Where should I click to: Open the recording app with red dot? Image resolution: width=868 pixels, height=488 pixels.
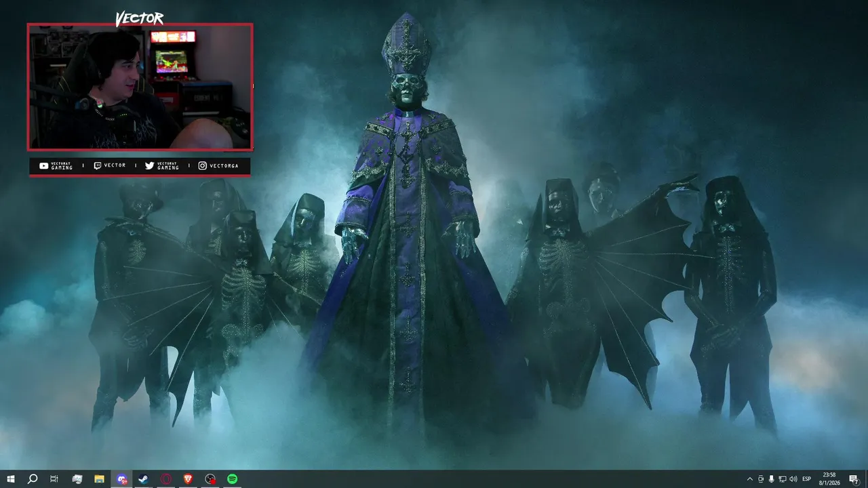[x=210, y=479]
